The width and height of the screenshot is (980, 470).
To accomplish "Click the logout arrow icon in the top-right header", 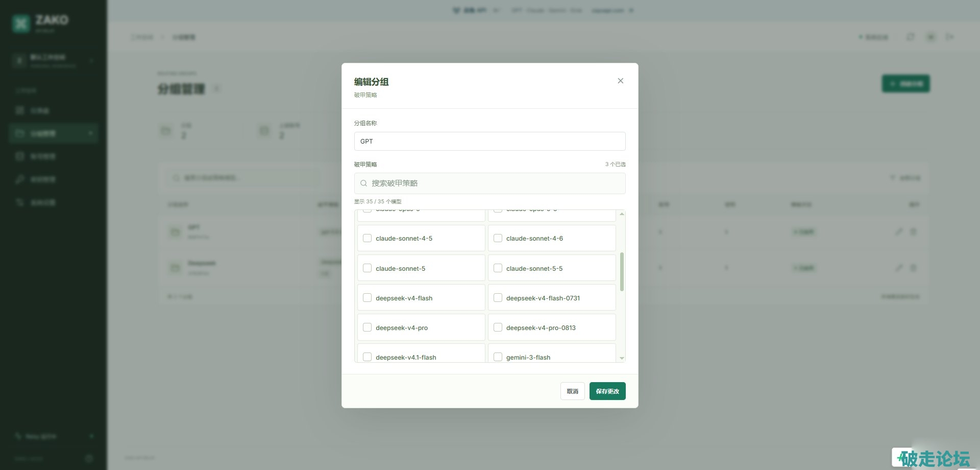I will [949, 37].
